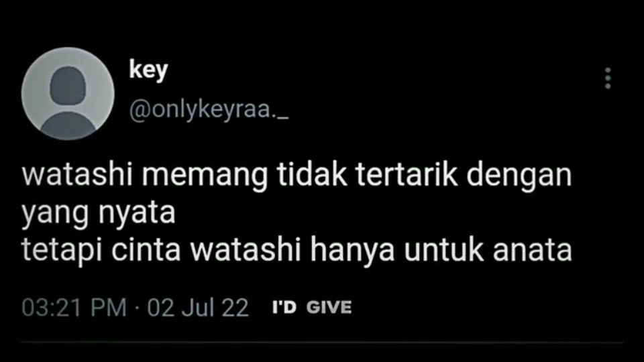The height and width of the screenshot is (362, 644).
Task: Open the @onlykeyraa._ handle
Action: pos(209,110)
